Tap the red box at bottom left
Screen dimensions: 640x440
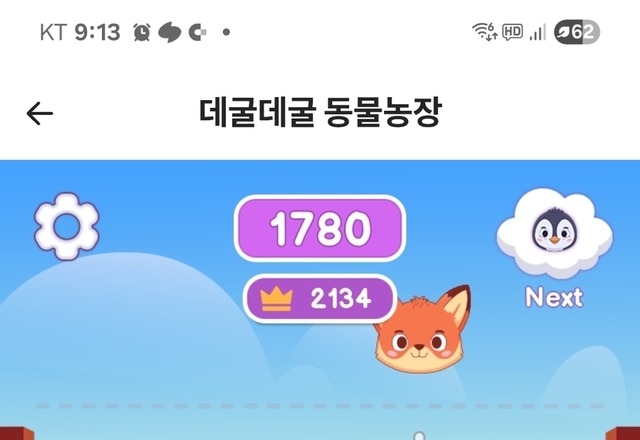(17, 433)
